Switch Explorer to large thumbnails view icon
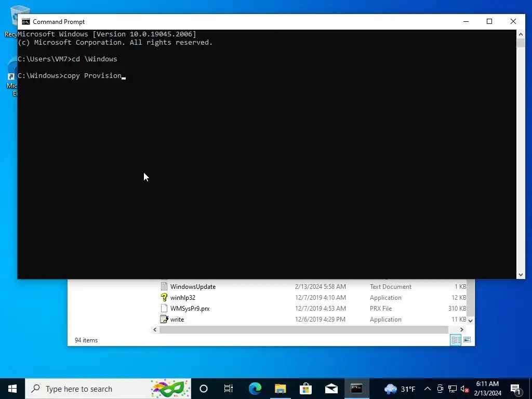The image size is (532, 399). pos(467,340)
